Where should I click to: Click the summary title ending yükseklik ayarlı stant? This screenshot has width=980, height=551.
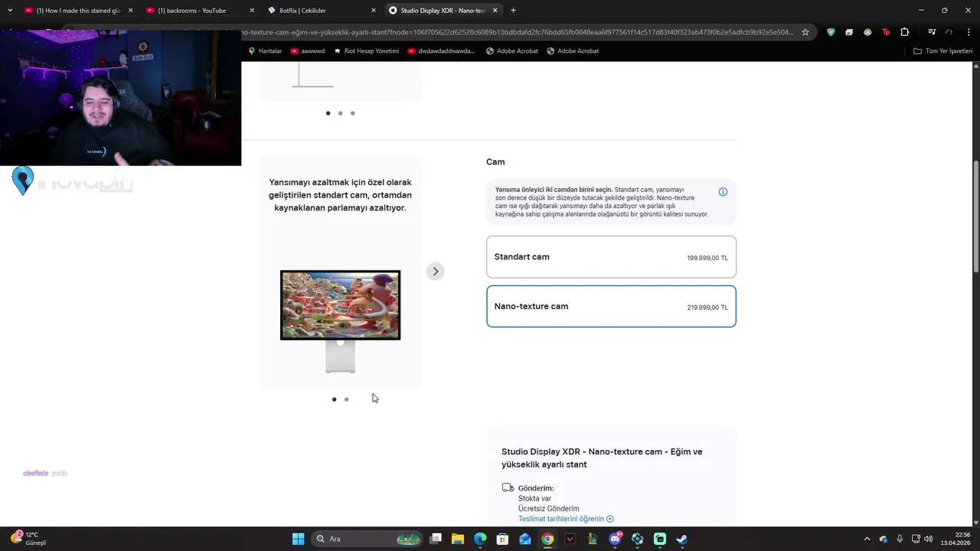pyautogui.click(x=602, y=458)
